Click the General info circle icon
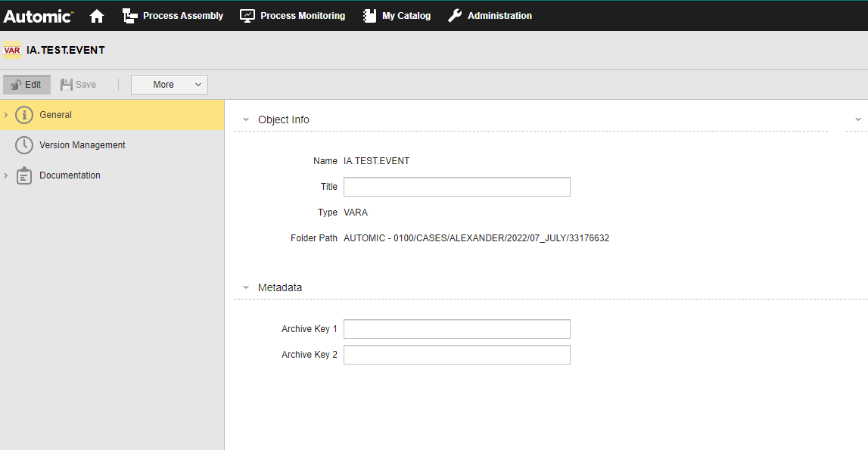The width and height of the screenshot is (868, 450). tap(24, 115)
